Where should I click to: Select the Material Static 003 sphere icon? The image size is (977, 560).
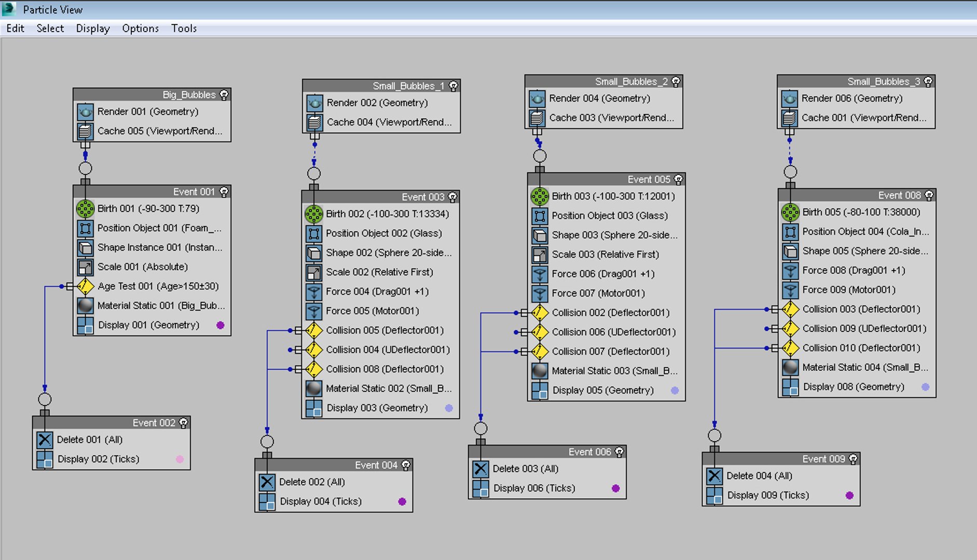[x=540, y=371]
